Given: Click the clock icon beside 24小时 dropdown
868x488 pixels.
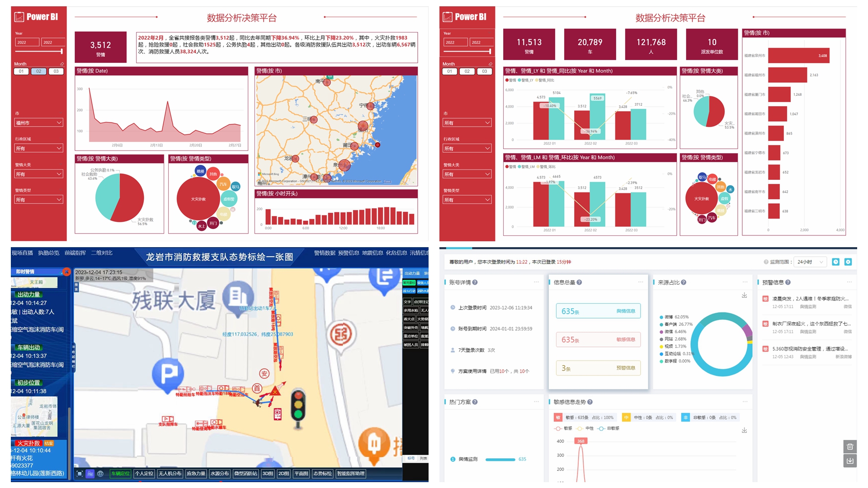Looking at the screenshot, I should [835, 262].
